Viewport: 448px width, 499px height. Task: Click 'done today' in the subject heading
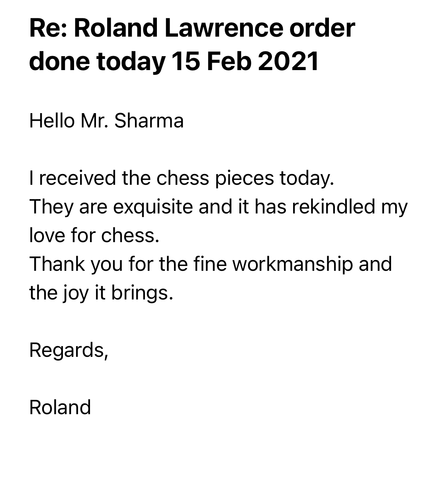tap(97, 62)
